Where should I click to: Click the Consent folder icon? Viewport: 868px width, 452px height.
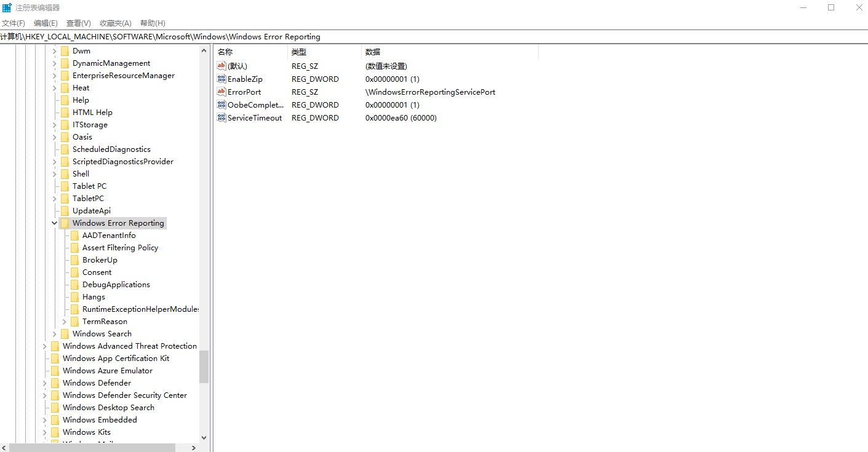pyautogui.click(x=74, y=272)
